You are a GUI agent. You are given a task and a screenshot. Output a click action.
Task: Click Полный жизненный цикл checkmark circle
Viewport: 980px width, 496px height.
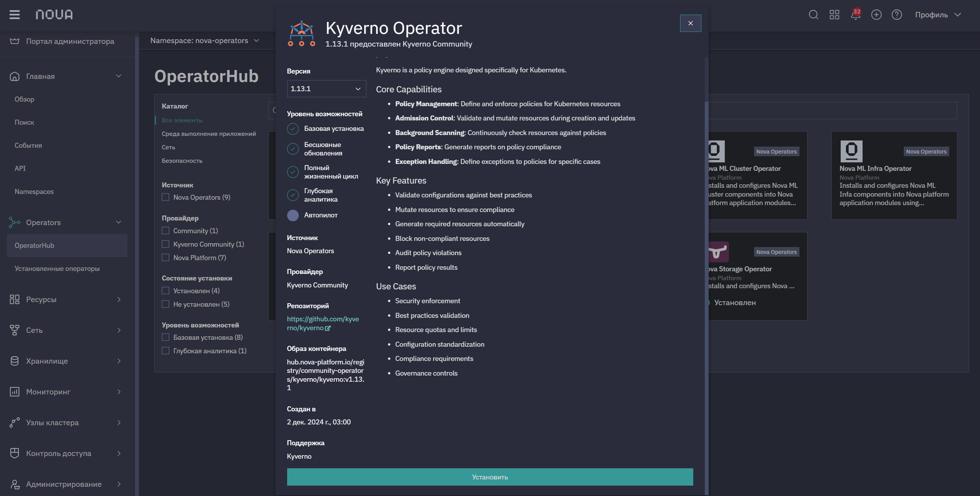[x=293, y=172]
